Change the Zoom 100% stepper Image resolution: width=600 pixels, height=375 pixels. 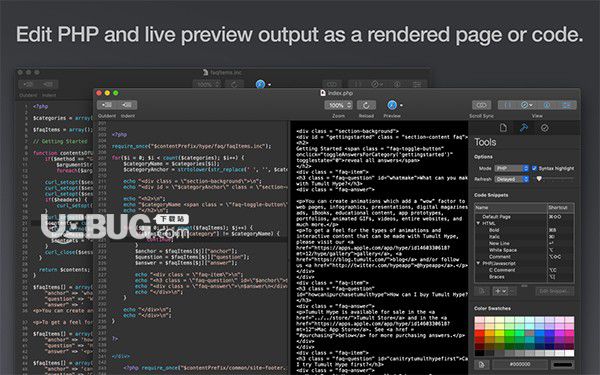tap(338, 105)
